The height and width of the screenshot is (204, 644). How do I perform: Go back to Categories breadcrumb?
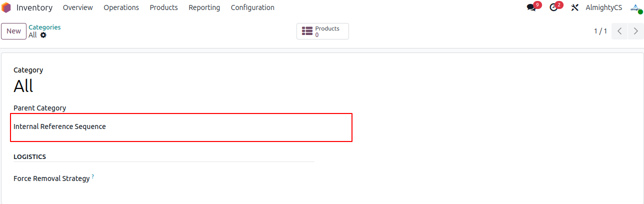pos(44,27)
